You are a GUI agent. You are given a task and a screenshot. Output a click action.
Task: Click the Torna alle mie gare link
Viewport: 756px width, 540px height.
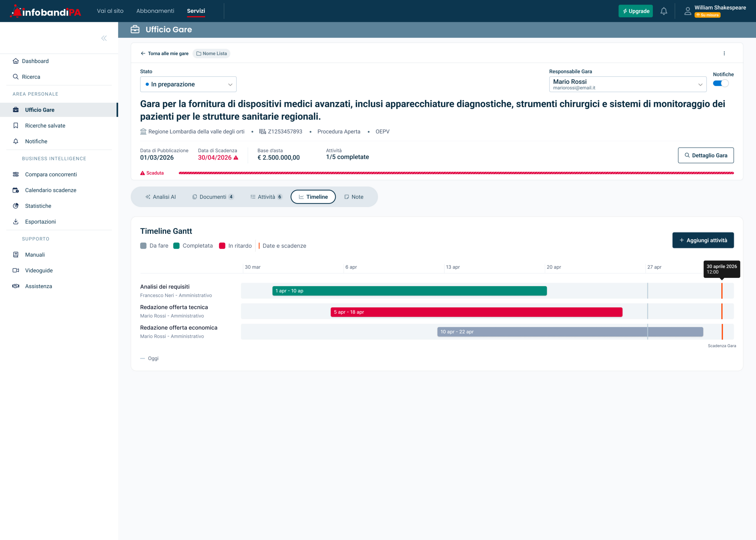click(168, 53)
